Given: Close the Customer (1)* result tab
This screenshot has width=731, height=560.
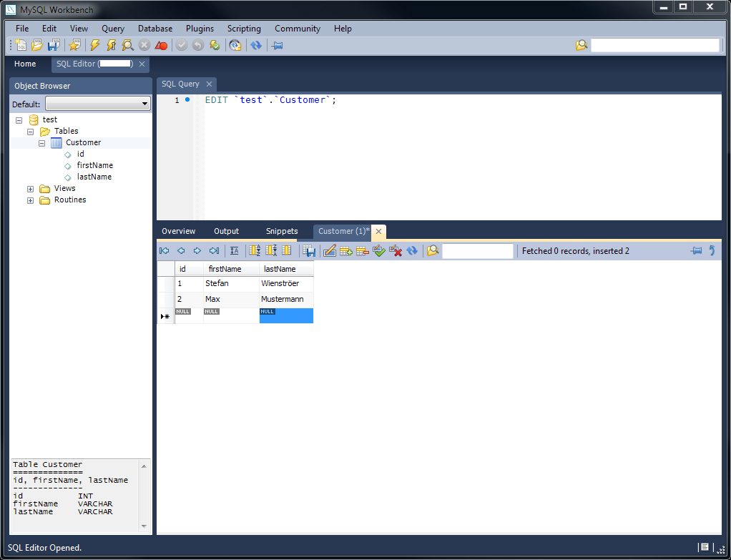Looking at the screenshot, I should 378,231.
